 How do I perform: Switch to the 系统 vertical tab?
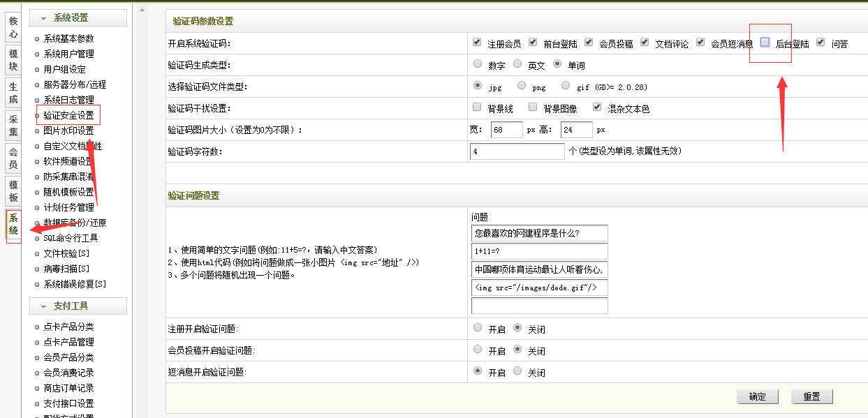(x=13, y=225)
